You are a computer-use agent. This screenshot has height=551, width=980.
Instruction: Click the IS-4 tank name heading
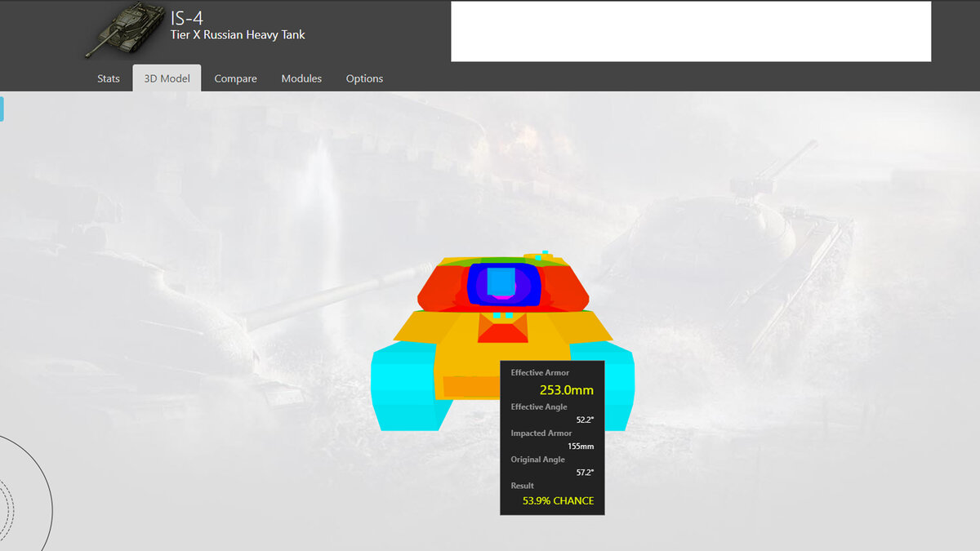[x=188, y=19]
